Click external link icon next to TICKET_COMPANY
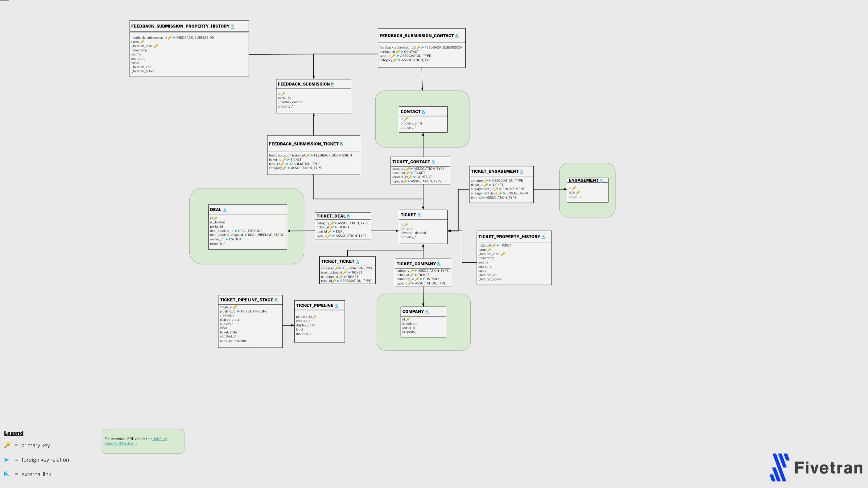This screenshot has height=488, width=868. point(439,264)
